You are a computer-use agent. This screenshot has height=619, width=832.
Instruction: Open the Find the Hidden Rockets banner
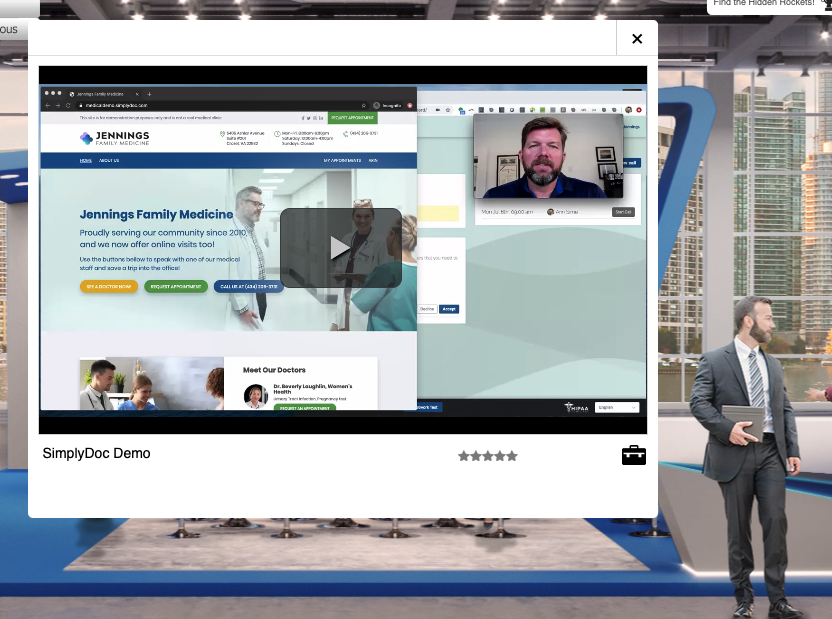tap(769, 5)
